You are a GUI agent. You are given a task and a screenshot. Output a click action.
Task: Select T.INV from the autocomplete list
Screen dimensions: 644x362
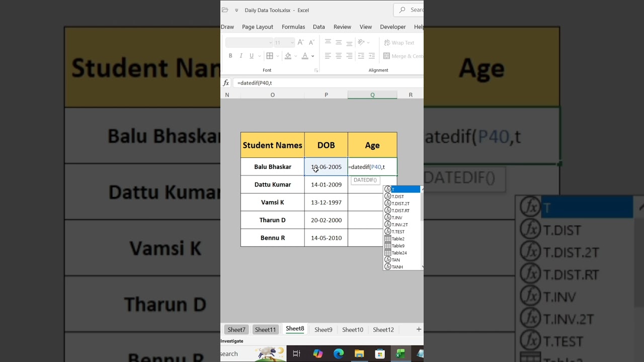pos(402,218)
